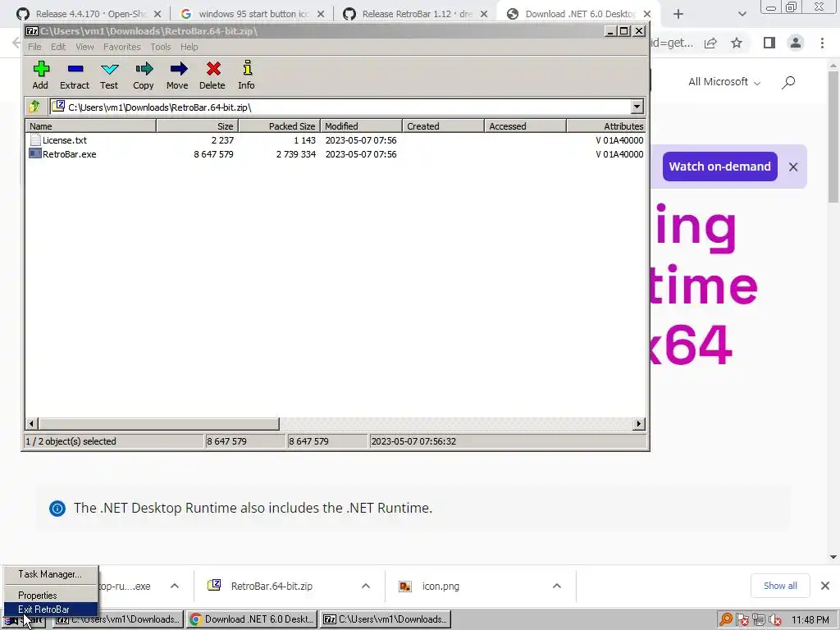Bookmark this page with the star icon
This screenshot has width=840, height=630.
coord(737,43)
